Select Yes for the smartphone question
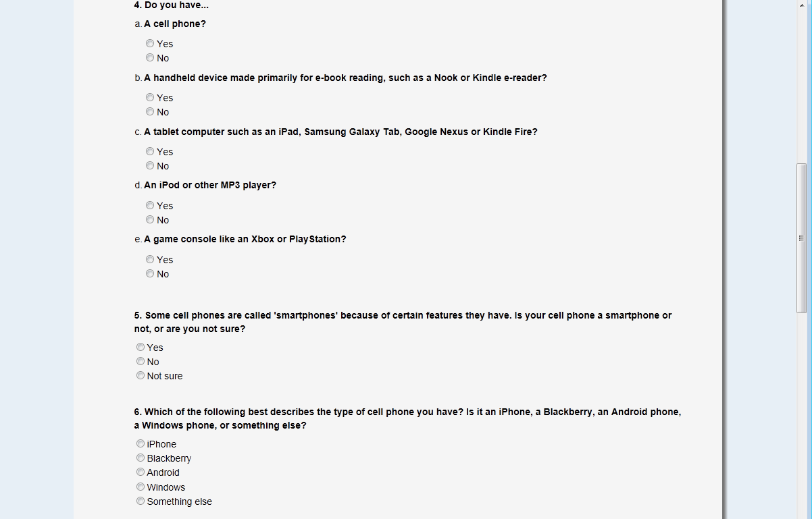This screenshot has width=812, height=519. tap(141, 347)
